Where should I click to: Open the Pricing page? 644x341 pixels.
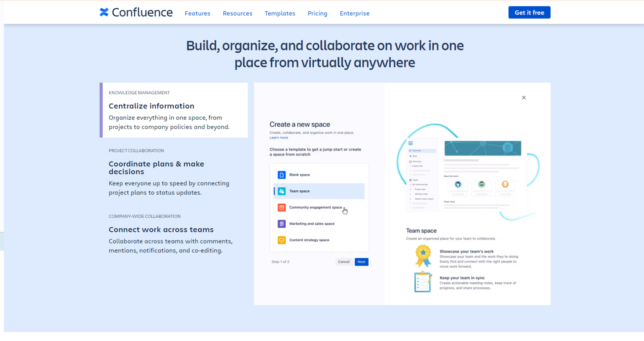318,14
